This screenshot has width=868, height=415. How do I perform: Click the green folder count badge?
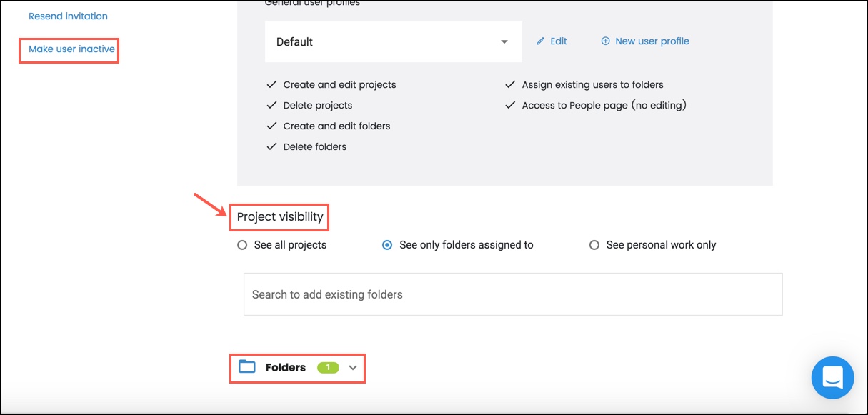coord(328,367)
